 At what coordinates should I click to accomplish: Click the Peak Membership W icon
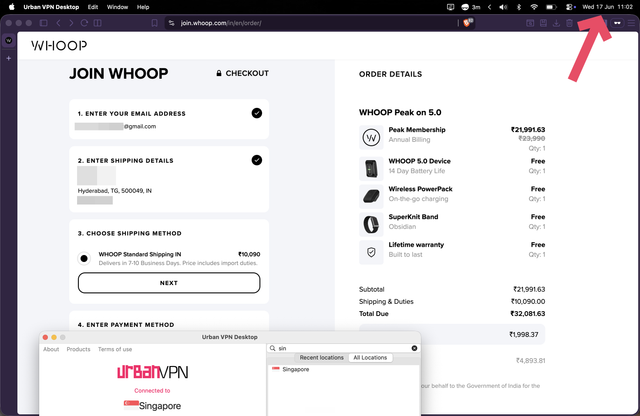click(x=371, y=138)
